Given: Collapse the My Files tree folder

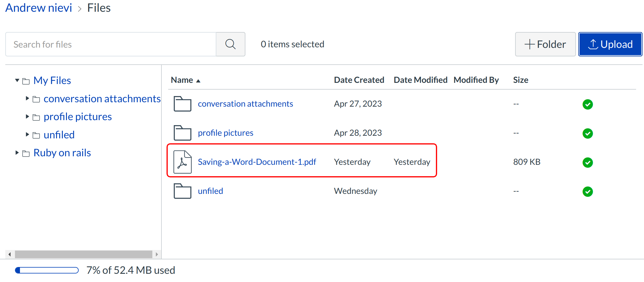Looking at the screenshot, I should (17, 80).
